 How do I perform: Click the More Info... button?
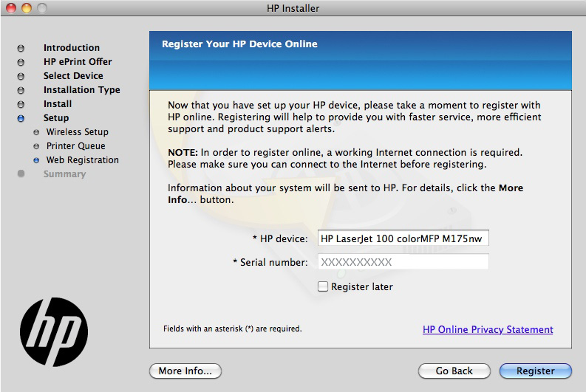[185, 371]
